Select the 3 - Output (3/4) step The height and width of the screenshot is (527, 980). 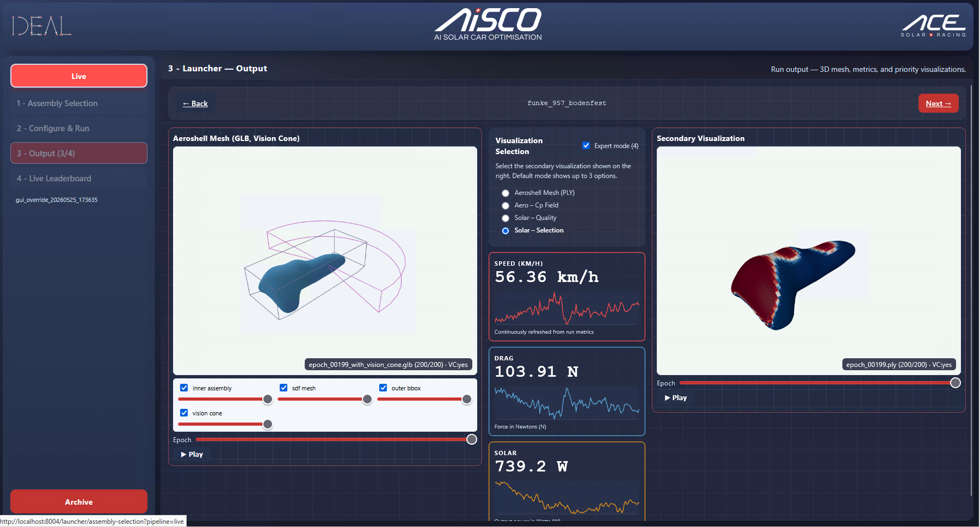[79, 154]
